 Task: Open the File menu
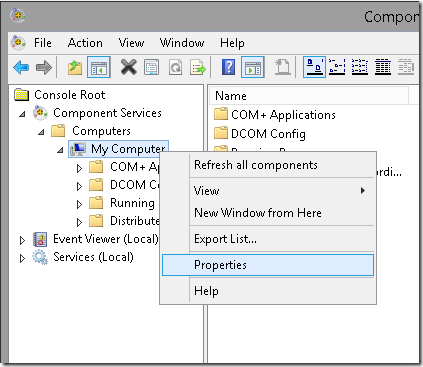(43, 43)
